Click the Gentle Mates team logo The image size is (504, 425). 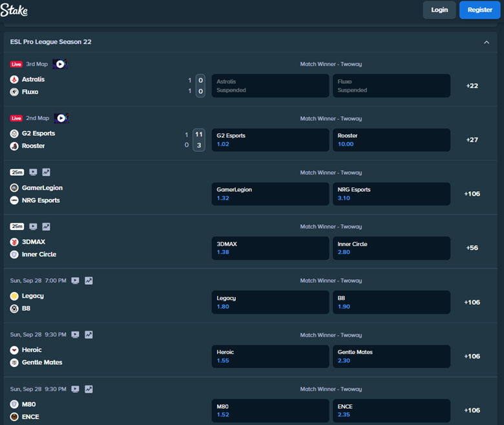[14, 362]
